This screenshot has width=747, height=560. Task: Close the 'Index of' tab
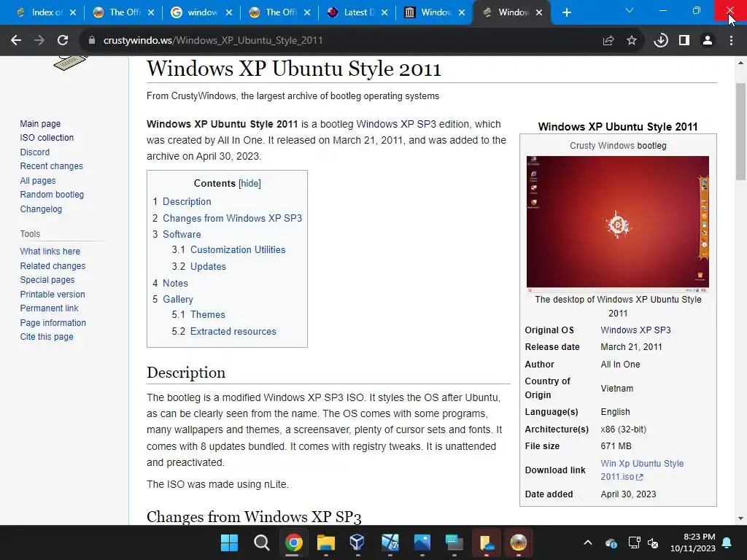(x=73, y=12)
